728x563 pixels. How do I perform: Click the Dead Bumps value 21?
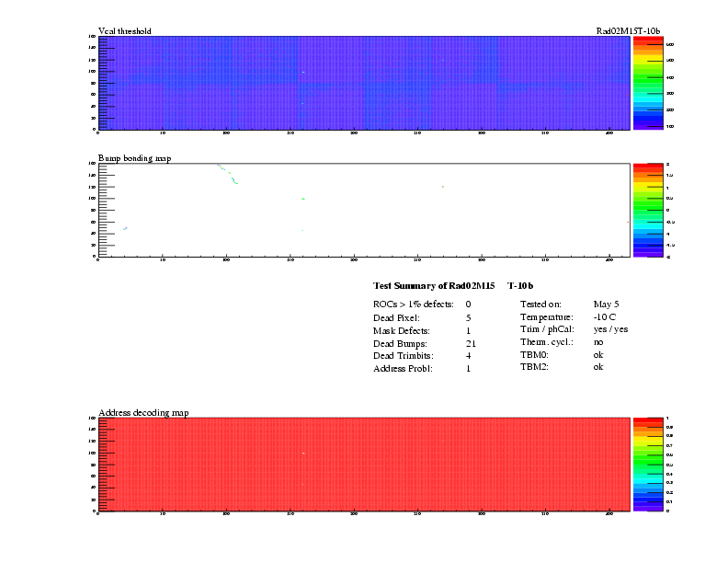[x=470, y=343]
